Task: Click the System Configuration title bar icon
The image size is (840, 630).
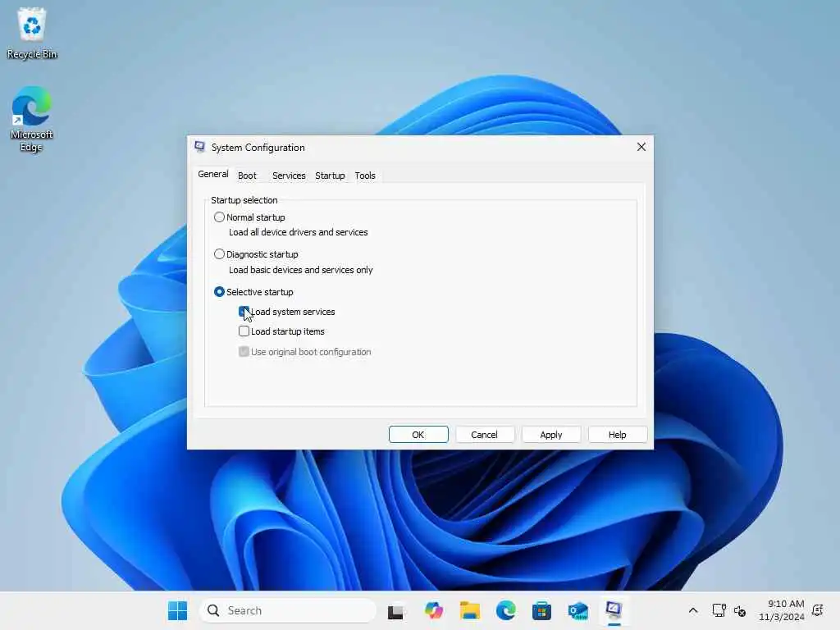Action: point(200,147)
